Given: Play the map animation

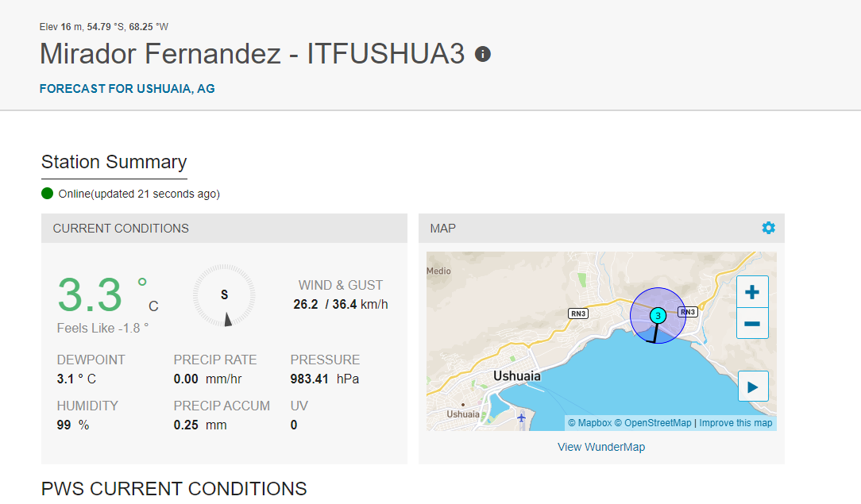Looking at the screenshot, I should (x=753, y=387).
